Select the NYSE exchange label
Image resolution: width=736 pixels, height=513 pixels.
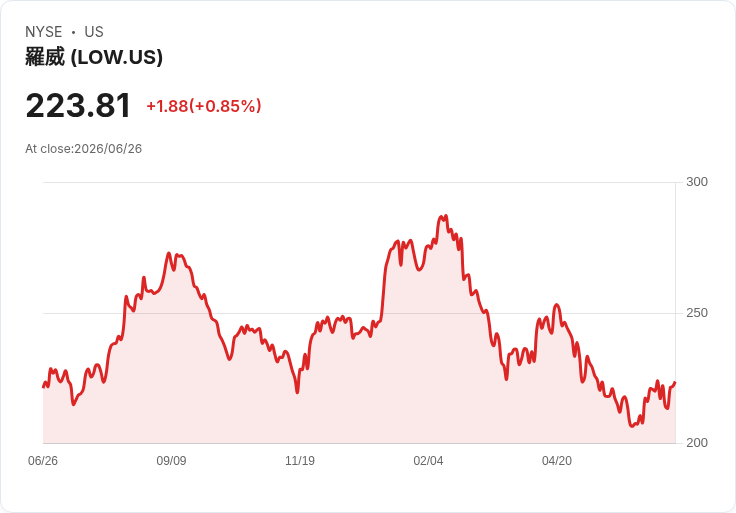tap(44, 32)
